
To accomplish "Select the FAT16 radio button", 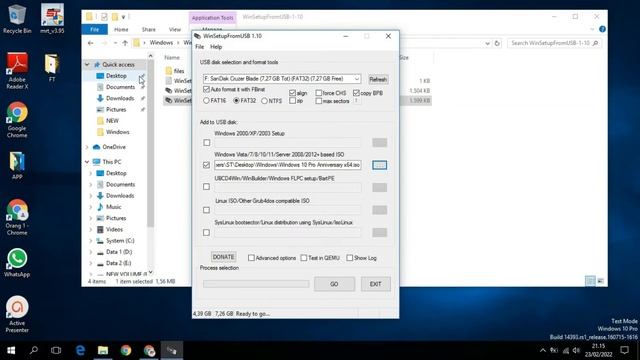I will (x=206, y=100).
